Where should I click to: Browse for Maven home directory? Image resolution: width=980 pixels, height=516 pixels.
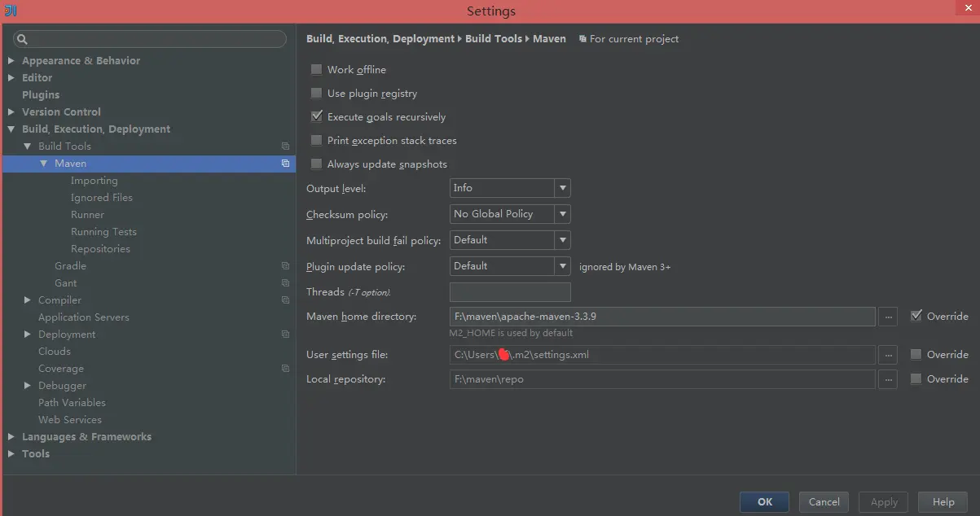coord(888,316)
